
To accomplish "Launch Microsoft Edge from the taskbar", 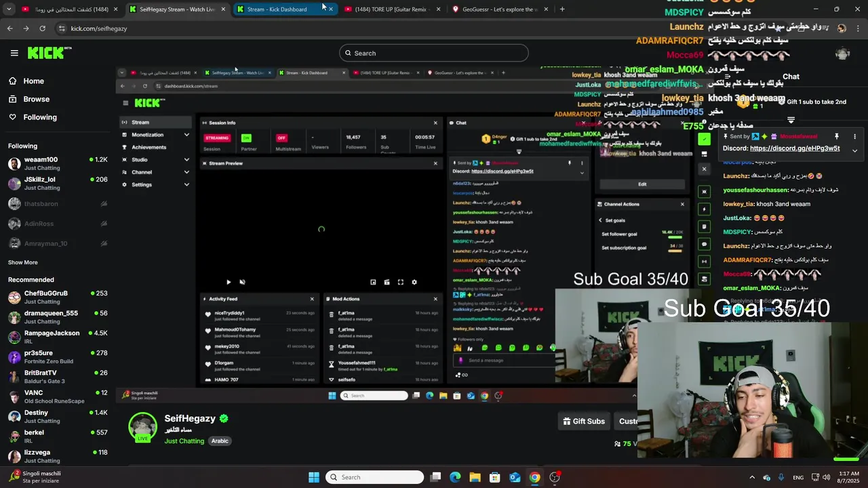I will [x=455, y=477].
